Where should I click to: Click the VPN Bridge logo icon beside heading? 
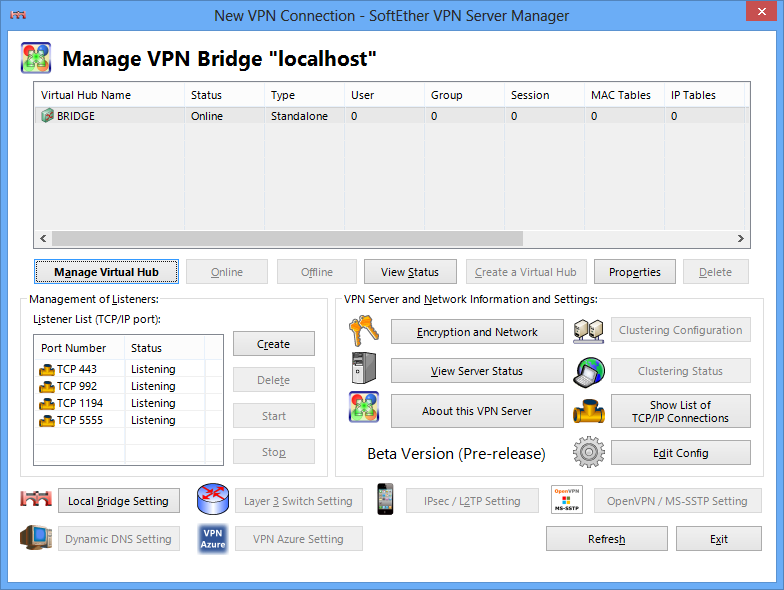pyautogui.click(x=36, y=58)
